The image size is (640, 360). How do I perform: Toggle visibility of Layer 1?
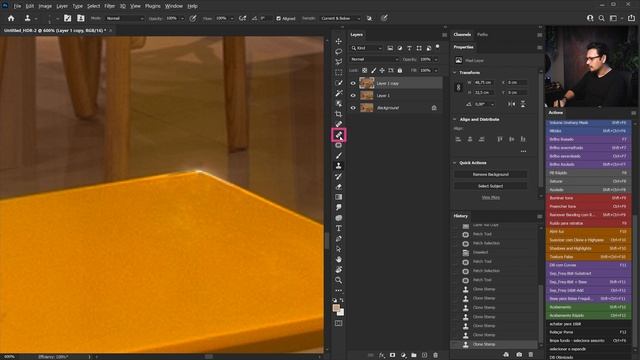coord(353,96)
